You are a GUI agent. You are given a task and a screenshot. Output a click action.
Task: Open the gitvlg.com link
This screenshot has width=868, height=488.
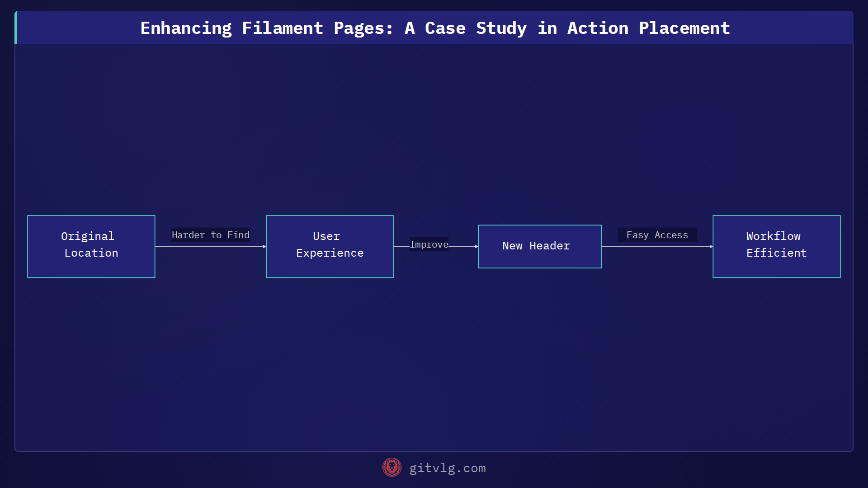pos(447,468)
